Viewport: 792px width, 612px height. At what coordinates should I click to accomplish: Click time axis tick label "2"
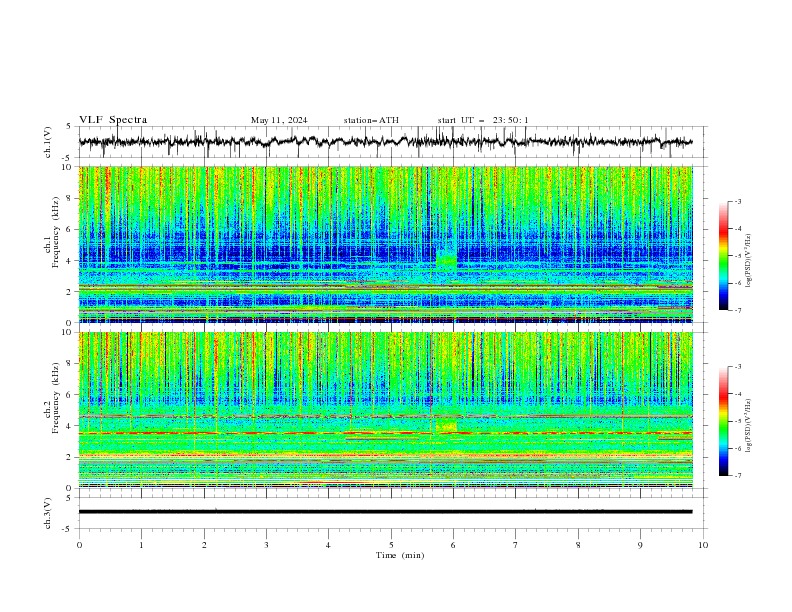(x=204, y=545)
